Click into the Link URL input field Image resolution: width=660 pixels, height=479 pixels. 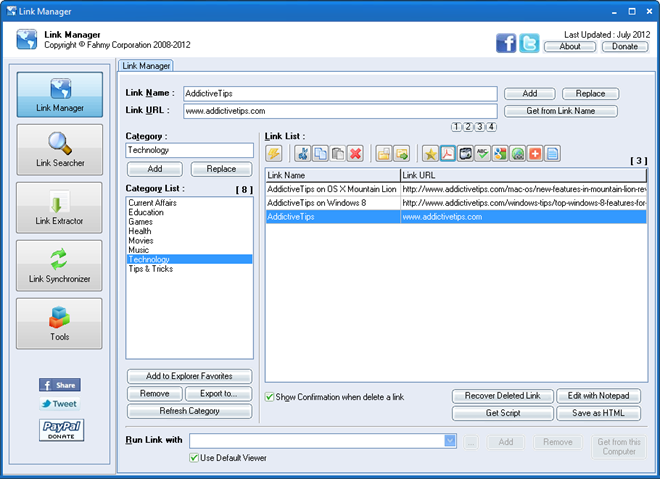tap(340, 111)
